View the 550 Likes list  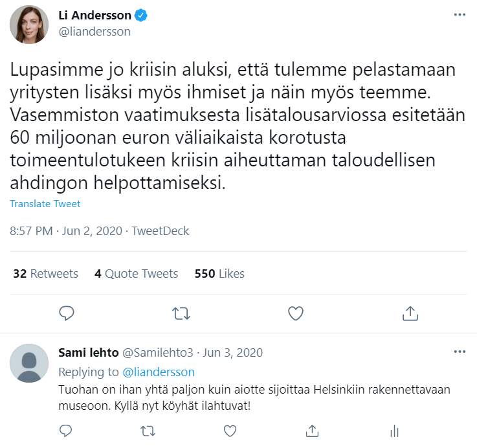[x=219, y=274]
